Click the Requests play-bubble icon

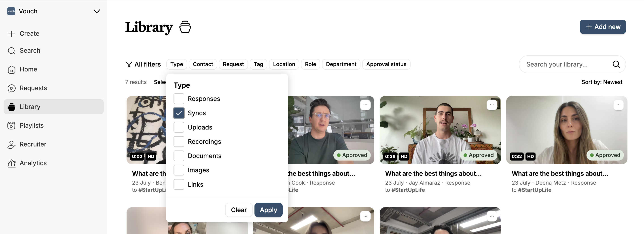(11, 88)
